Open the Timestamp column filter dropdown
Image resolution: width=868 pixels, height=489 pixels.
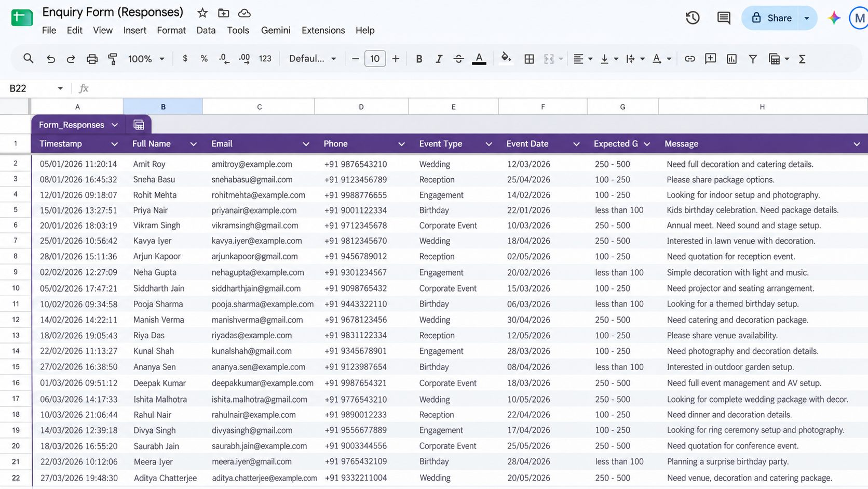(x=114, y=144)
